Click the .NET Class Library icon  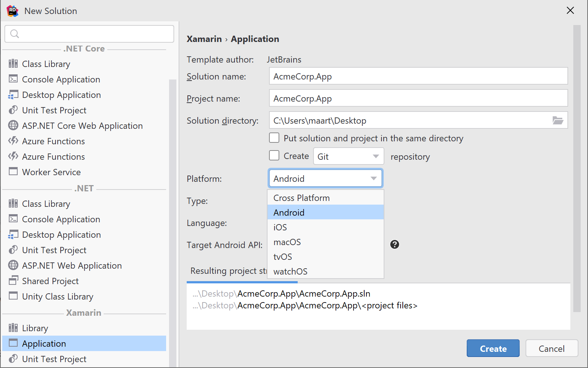pyautogui.click(x=13, y=204)
